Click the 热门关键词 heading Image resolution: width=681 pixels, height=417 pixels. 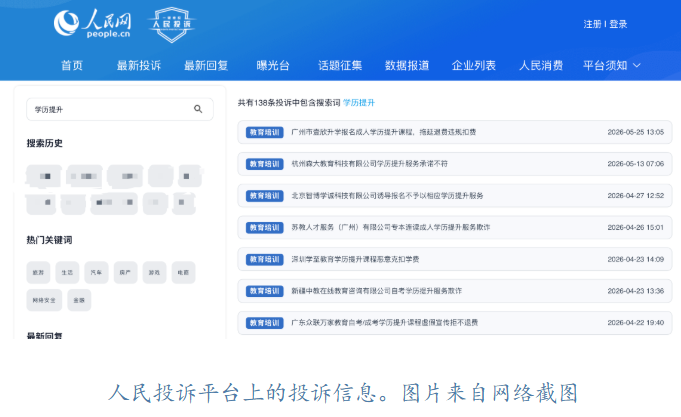pyautogui.click(x=49, y=240)
